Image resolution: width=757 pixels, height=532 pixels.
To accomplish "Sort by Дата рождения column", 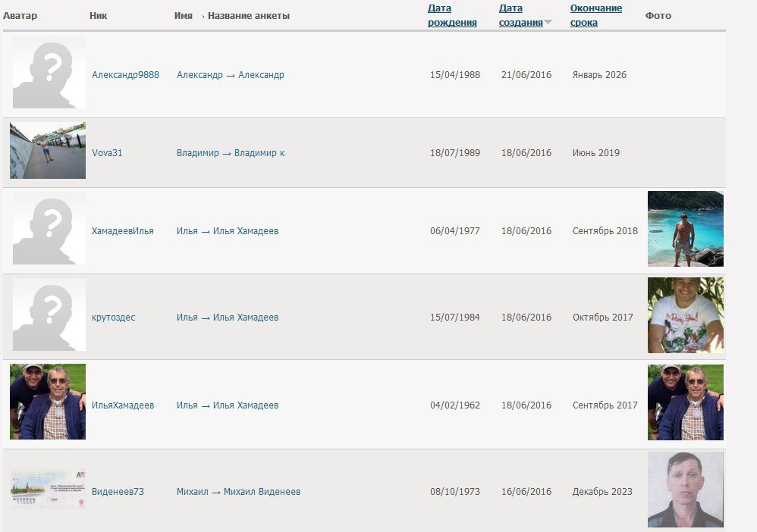I will (x=452, y=15).
